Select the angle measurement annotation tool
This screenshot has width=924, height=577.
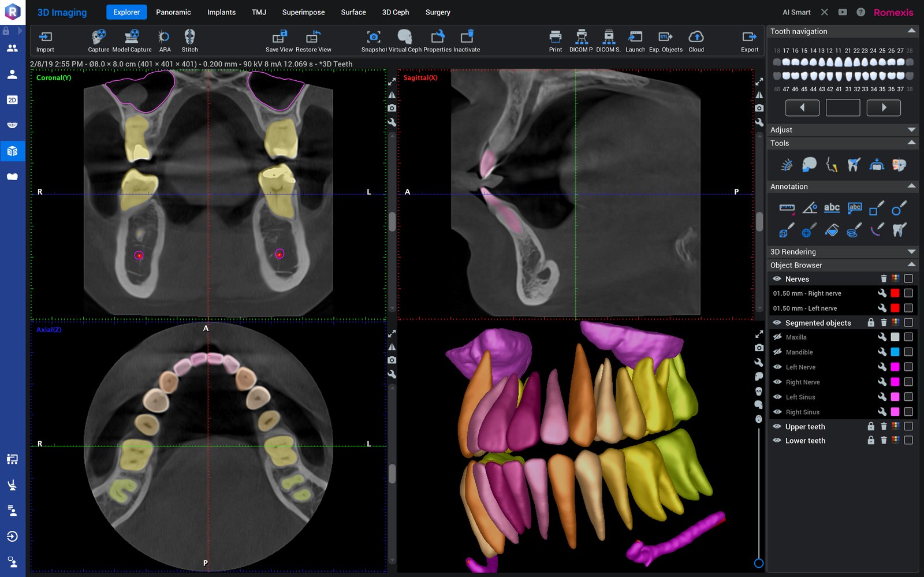point(810,208)
